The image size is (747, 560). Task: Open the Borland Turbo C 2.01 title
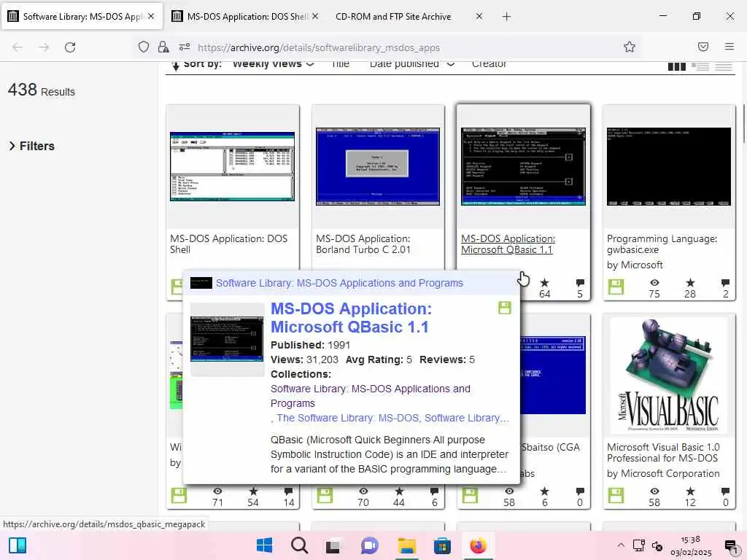tap(363, 244)
